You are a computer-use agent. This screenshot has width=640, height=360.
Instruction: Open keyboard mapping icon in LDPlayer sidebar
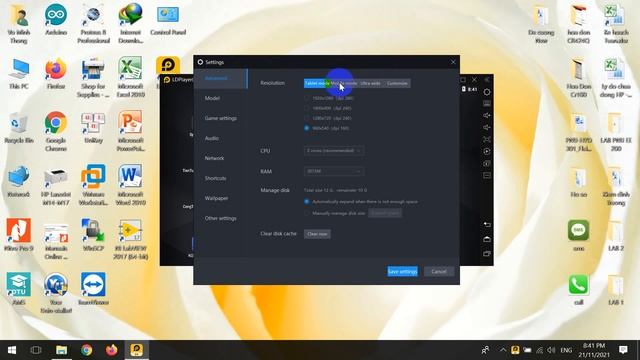click(487, 104)
